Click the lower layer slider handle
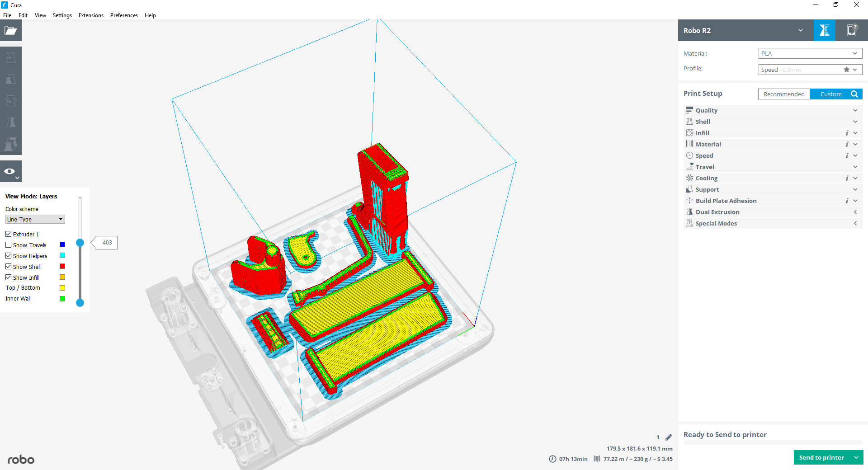The height and width of the screenshot is (470, 868). pos(80,303)
